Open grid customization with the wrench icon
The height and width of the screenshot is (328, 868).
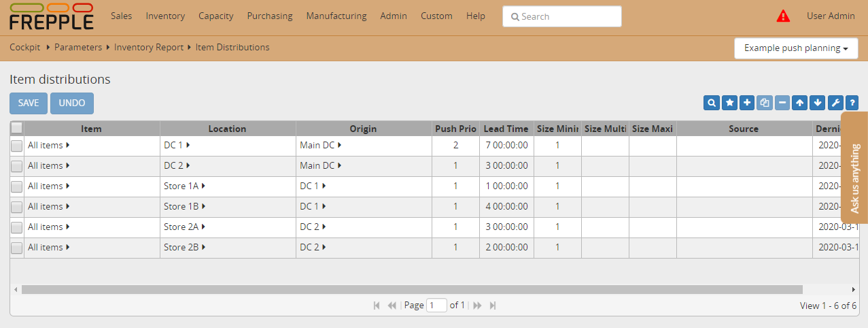click(x=835, y=103)
